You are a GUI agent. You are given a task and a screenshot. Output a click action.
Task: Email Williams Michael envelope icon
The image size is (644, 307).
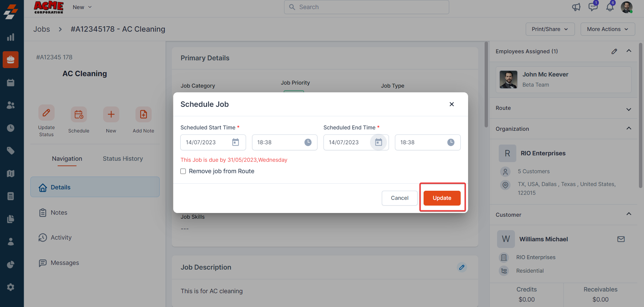coord(621,239)
